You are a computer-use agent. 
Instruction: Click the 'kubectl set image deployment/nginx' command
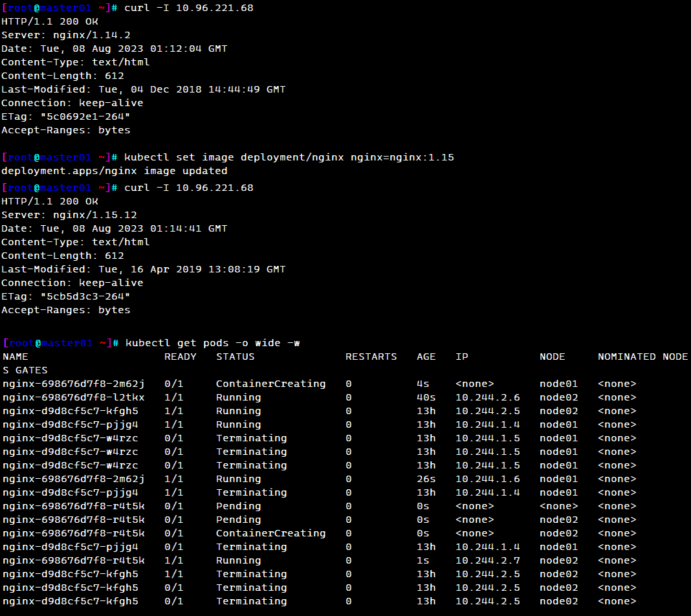pos(289,157)
